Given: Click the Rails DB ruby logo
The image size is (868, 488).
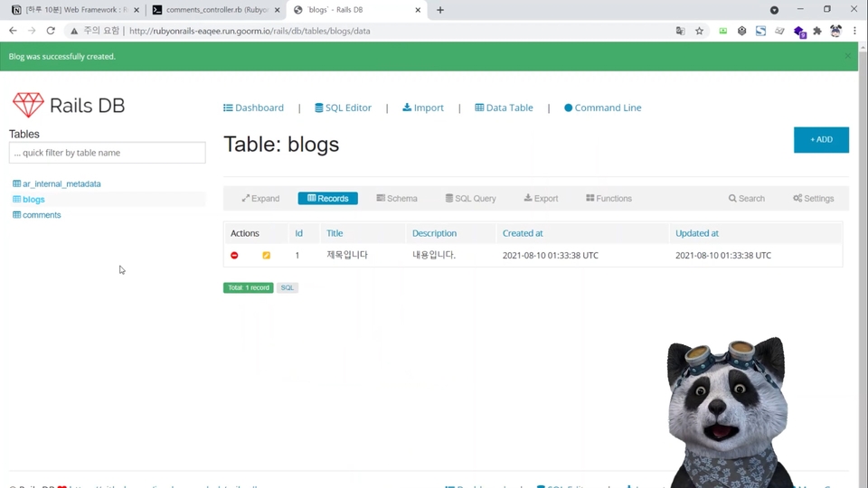Looking at the screenshot, I should pos(28,105).
